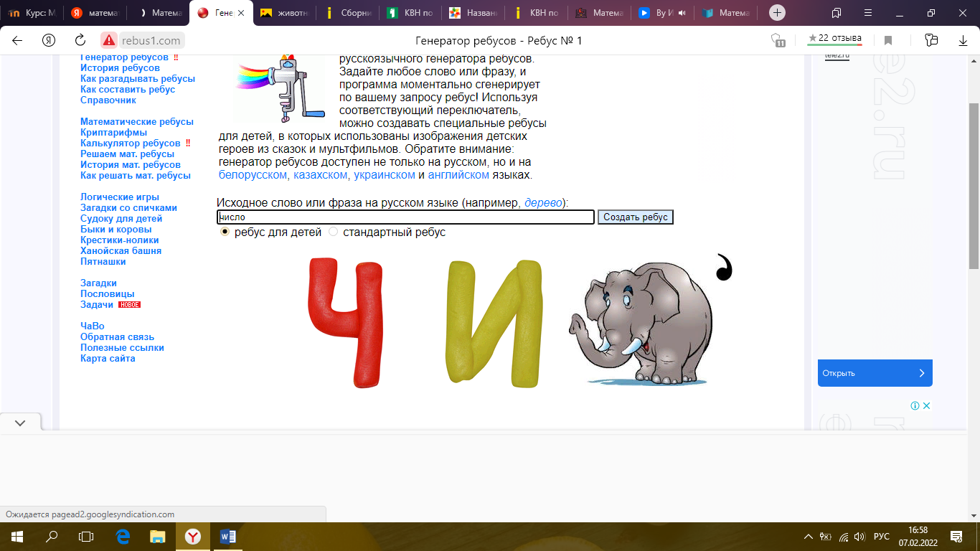Switch to the 'Курс: М' tab
This screenshot has width=980, height=551.
[32, 13]
